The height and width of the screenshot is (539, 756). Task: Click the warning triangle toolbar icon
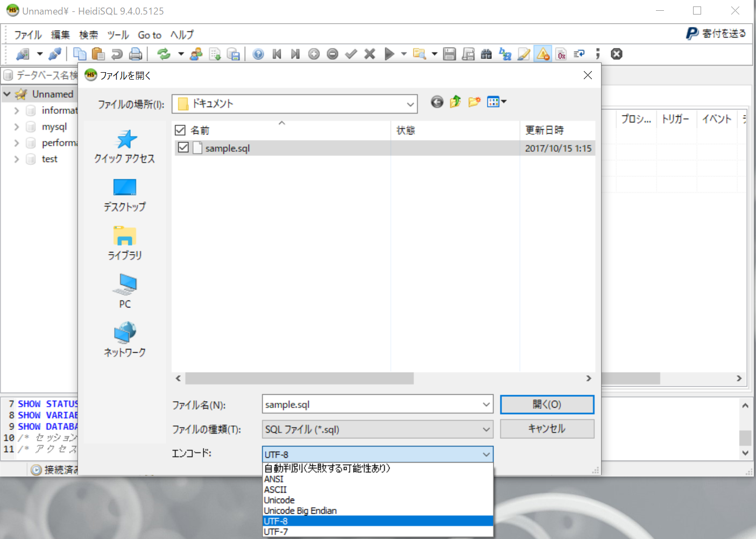click(543, 54)
